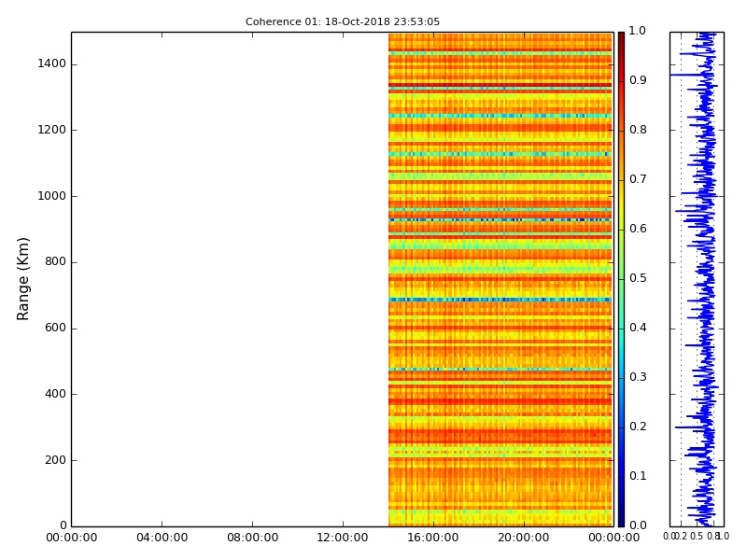Click the 600 range tick label
Viewport: 747px width, 560px height.
tap(55, 328)
